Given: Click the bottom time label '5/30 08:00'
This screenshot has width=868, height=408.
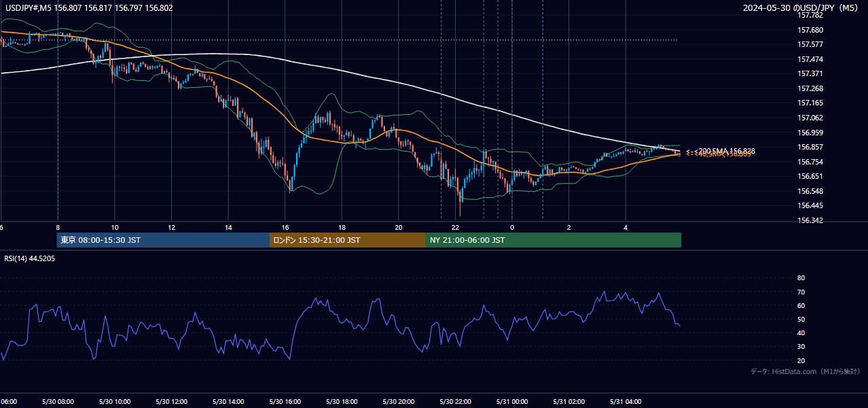Looking at the screenshot, I should pos(58,401).
